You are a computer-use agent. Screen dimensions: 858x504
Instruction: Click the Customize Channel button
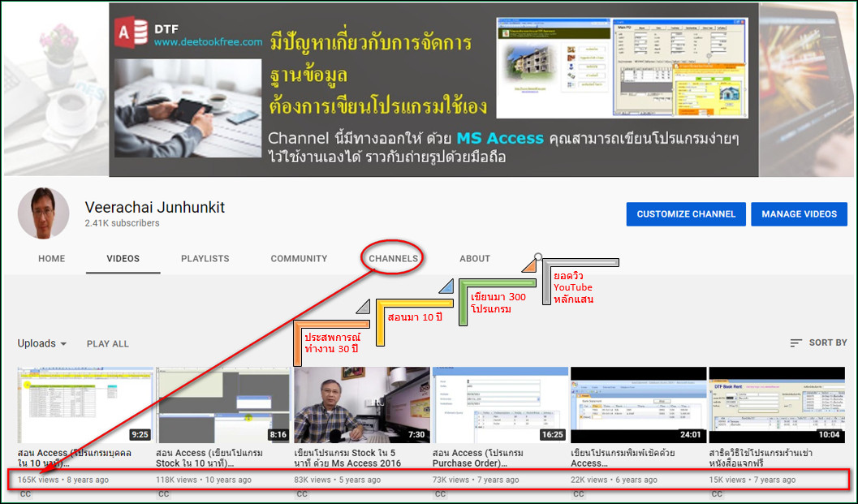686,214
